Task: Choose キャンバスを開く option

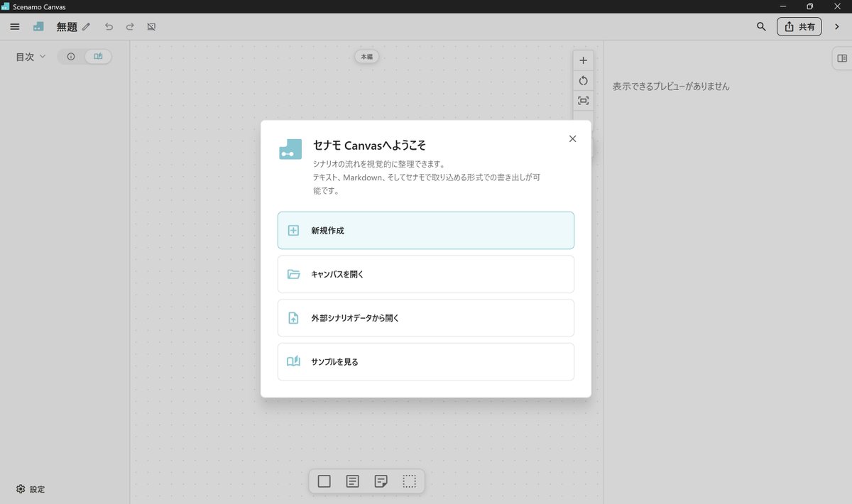Action: pos(426,274)
